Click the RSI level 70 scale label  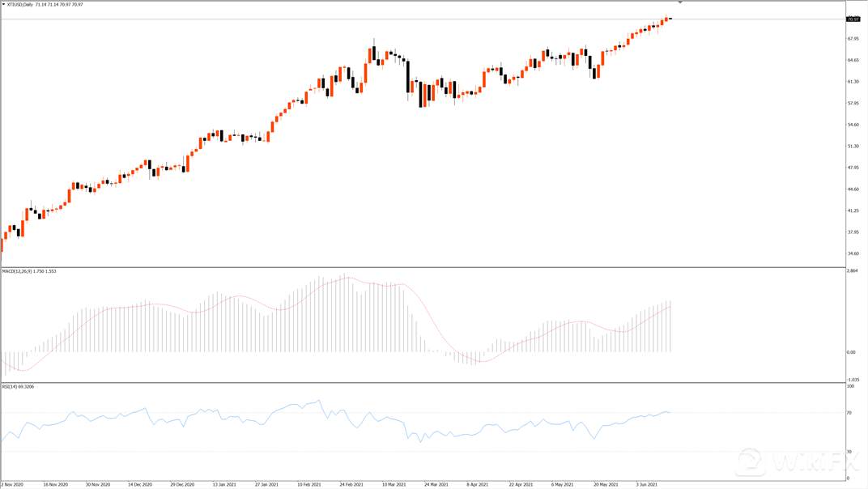849,413
